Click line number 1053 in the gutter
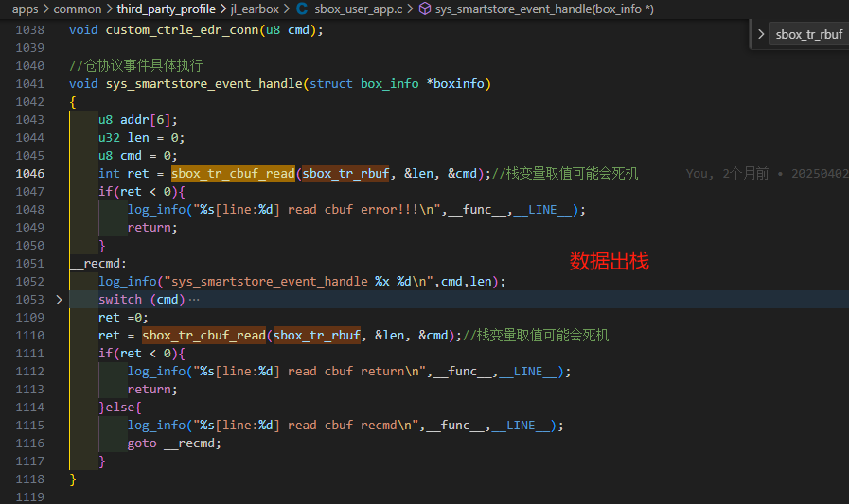The width and height of the screenshot is (849, 504). pyautogui.click(x=29, y=300)
